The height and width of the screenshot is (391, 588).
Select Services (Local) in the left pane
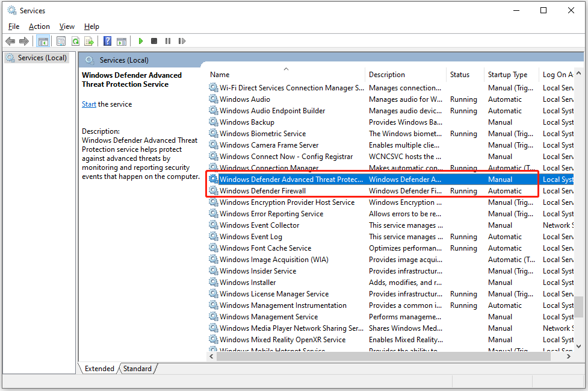pos(39,57)
